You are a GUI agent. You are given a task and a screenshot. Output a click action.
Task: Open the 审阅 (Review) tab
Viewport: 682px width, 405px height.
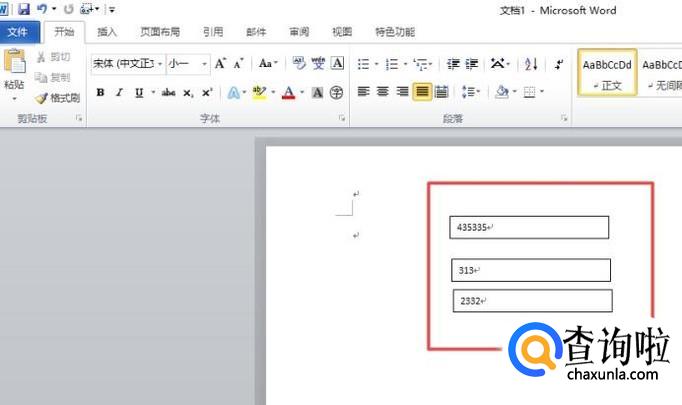coord(299,32)
